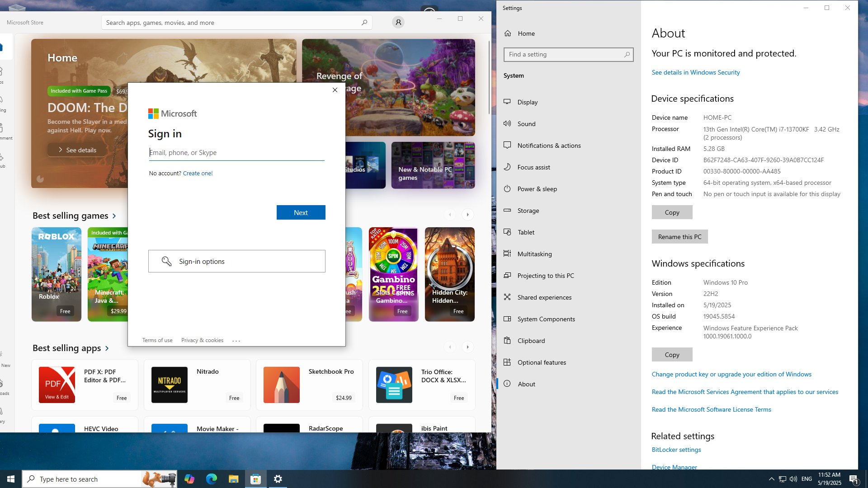
Task: Open BitLocker settings link
Action: tap(676, 450)
